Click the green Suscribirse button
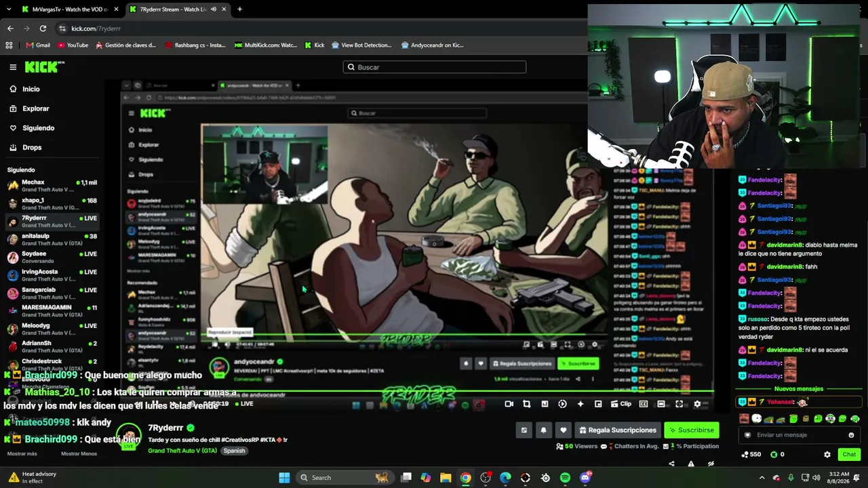This screenshot has height=488, width=868. pos(691,430)
